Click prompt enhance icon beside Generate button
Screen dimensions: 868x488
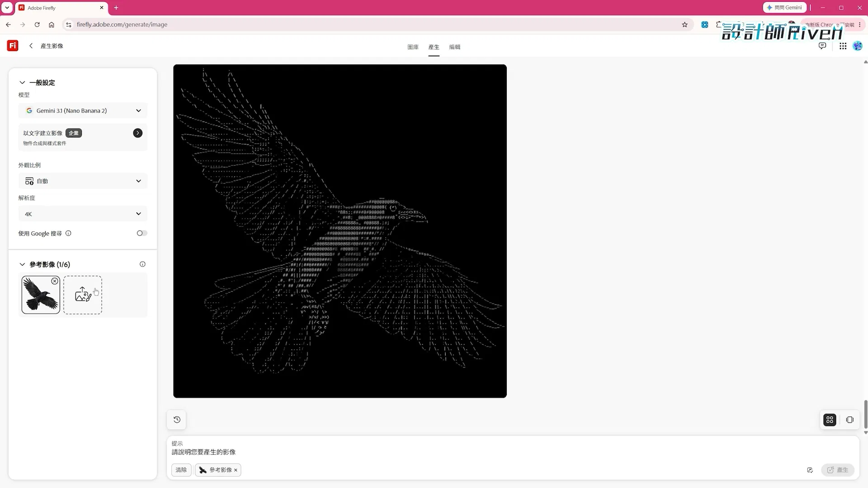coord(810,470)
